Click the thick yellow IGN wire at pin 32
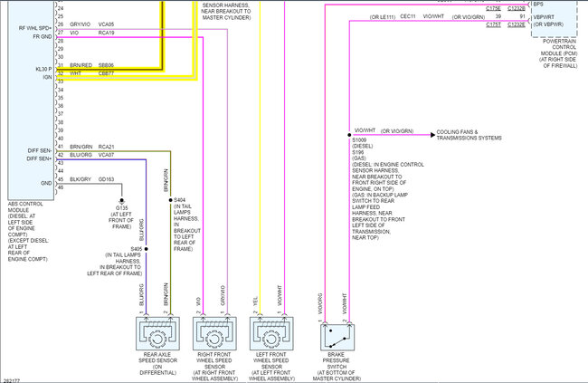This screenshot has width=588, height=383. [126, 78]
